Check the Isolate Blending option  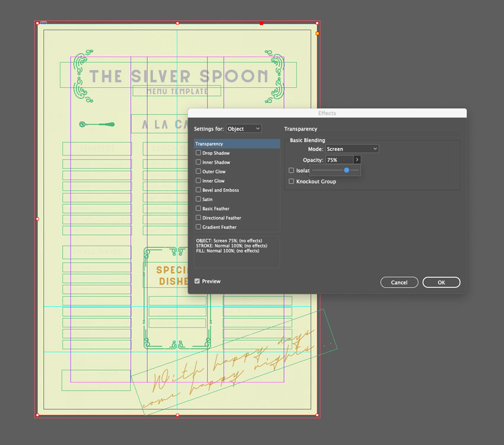coord(291,170)
